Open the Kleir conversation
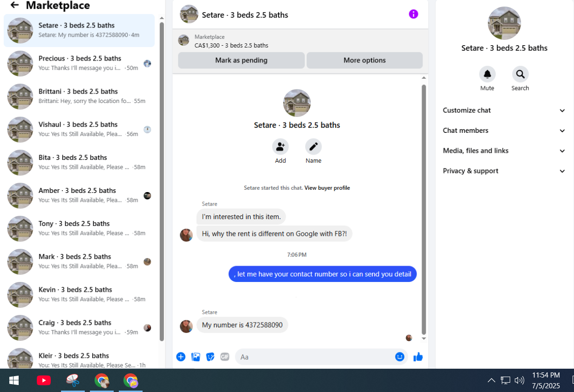This screenshot has height=392, width=574. click(x=79, y=358)
